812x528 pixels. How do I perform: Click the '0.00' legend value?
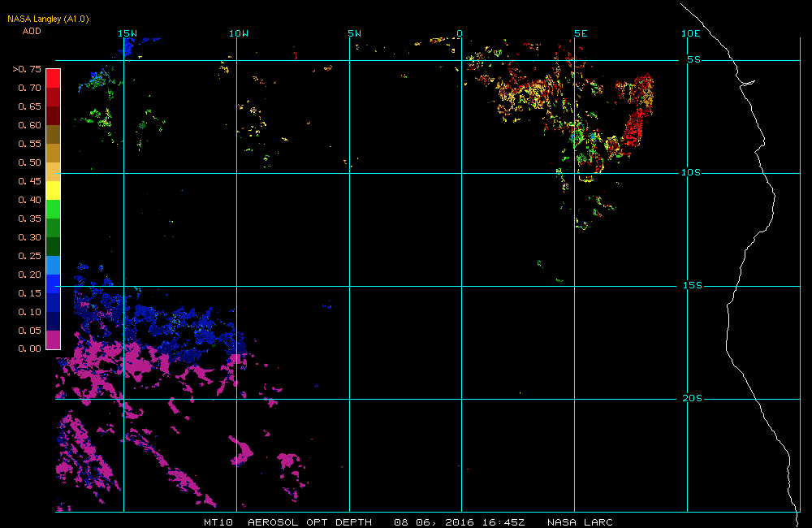[29, 348]
